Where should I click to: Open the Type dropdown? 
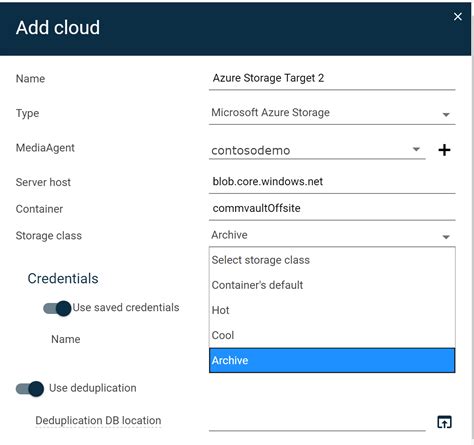[332, 113]
